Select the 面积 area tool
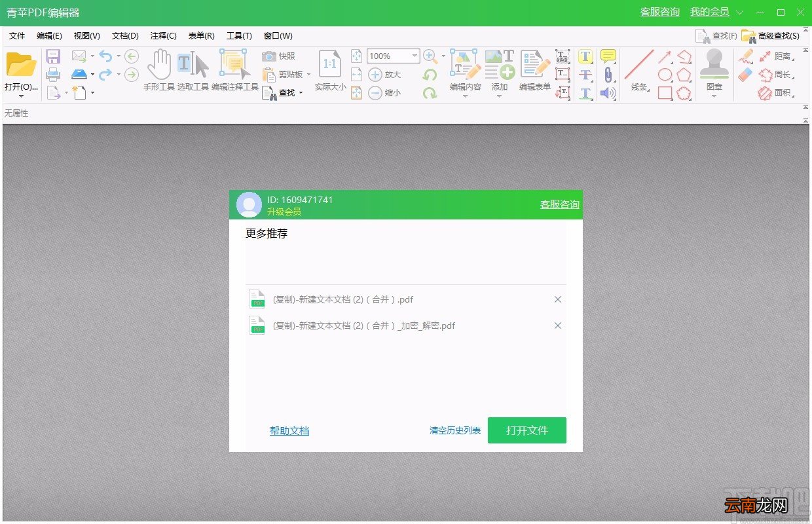 pos(775,93)
